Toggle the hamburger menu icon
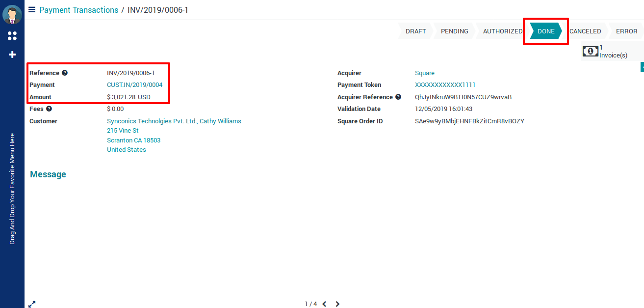This screenshot has height=308, width=644. click(32, 10)
